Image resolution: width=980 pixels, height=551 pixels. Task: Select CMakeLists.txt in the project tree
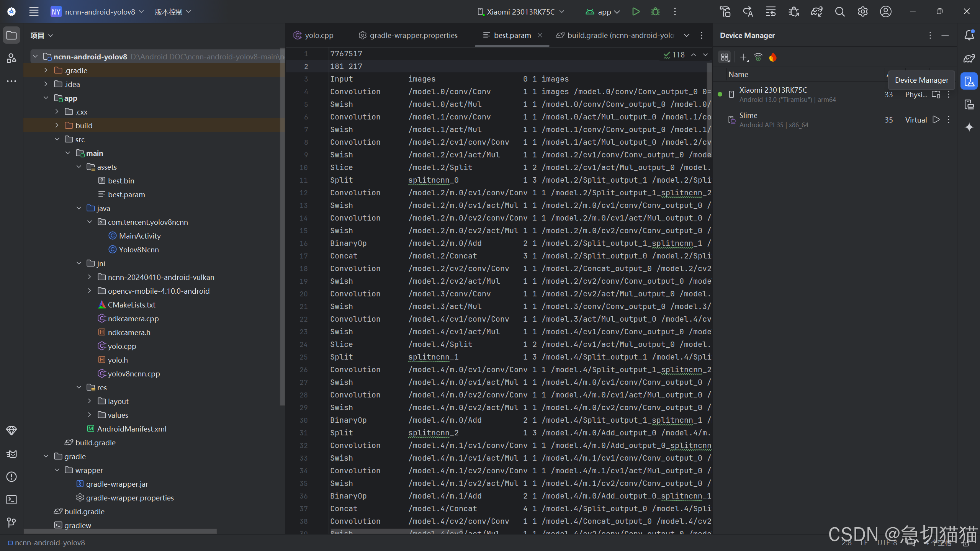click(131, 305)
